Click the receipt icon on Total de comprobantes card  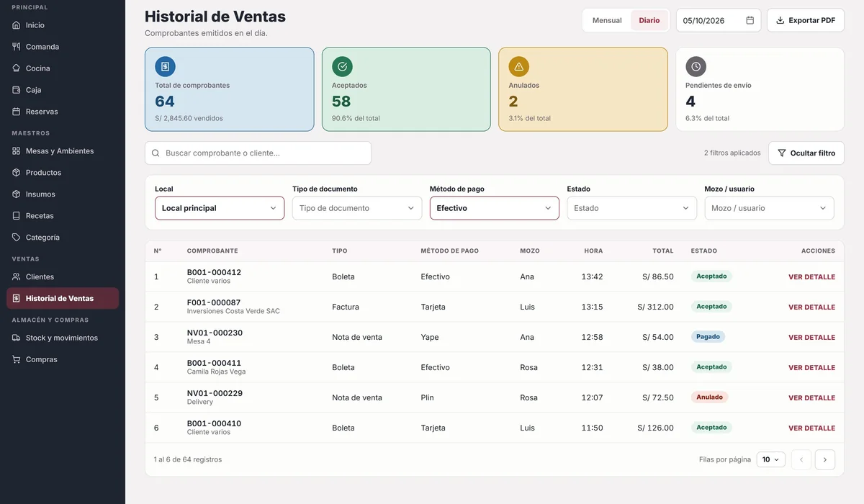165,66
